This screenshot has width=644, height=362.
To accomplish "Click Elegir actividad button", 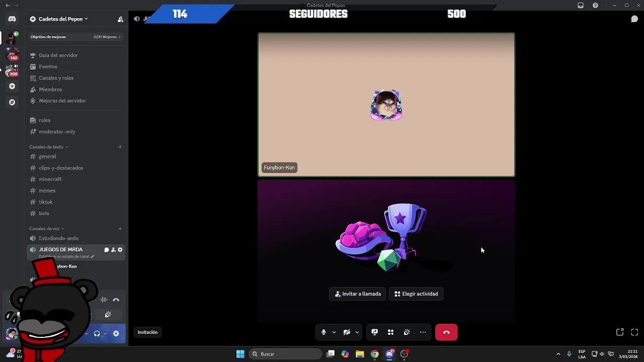I will pos(416,294).
